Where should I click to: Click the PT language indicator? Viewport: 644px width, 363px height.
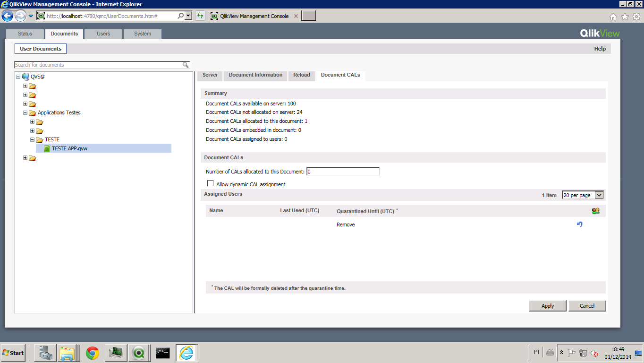pyautogui.click(x=537, y=352)
